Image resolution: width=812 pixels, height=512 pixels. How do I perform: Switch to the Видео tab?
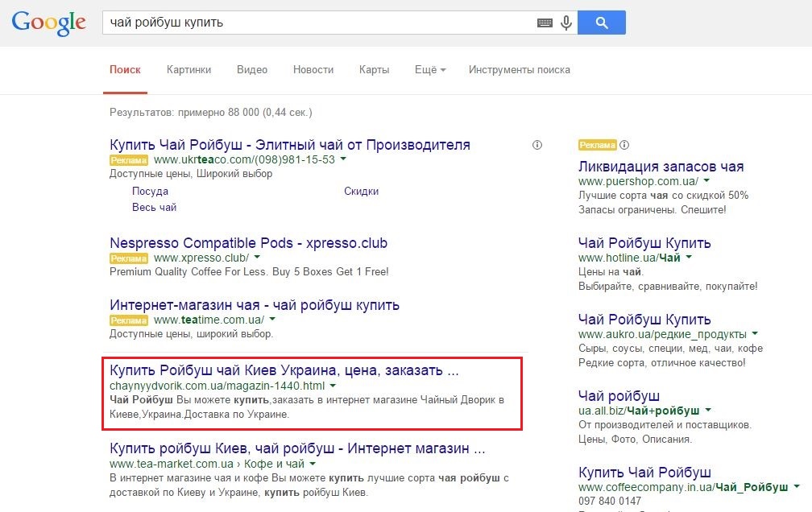point(252,71)
